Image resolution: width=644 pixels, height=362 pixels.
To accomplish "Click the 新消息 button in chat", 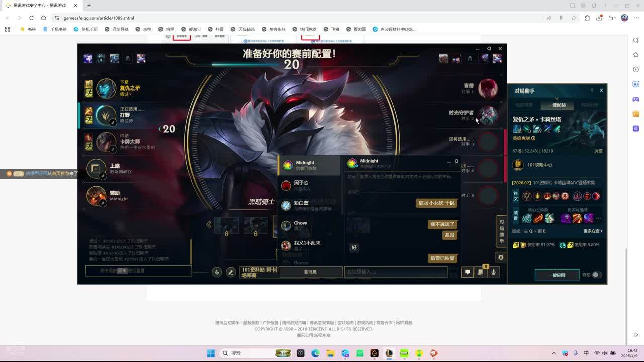I will click(310, 272).
